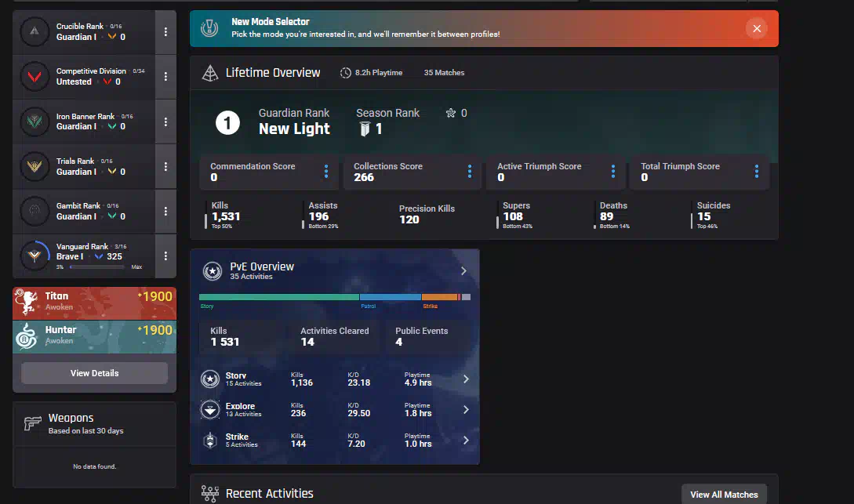
Task: Click the Titan class emblem icon
Action: 26,303
